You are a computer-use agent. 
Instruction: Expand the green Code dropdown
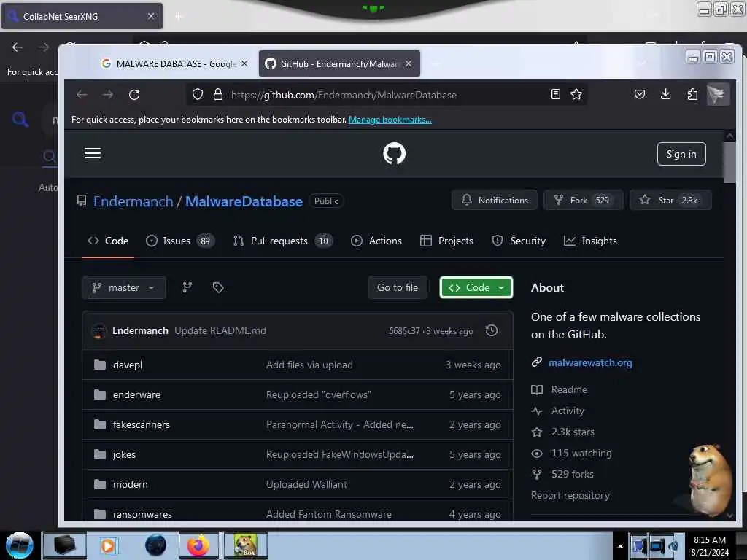point(476,287)
